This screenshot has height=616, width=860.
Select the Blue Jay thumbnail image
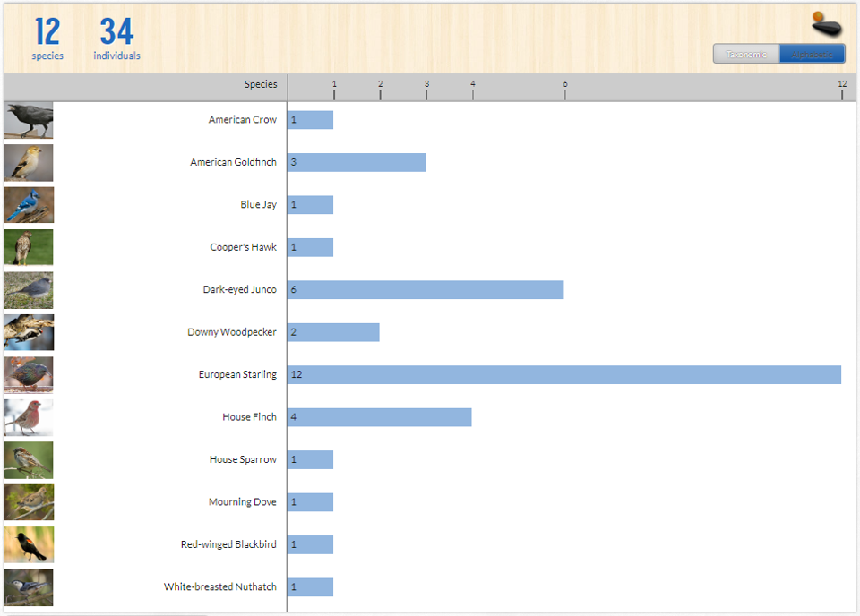pos(29,205)
